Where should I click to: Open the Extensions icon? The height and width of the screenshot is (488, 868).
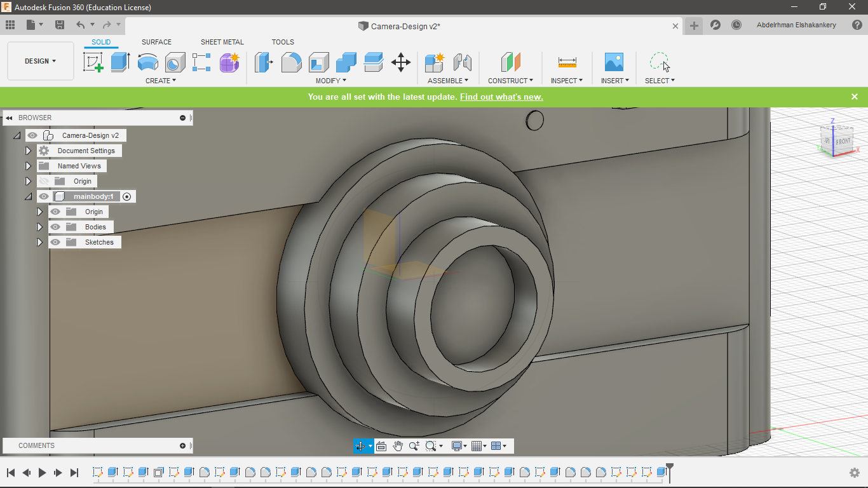coord(715,25)
